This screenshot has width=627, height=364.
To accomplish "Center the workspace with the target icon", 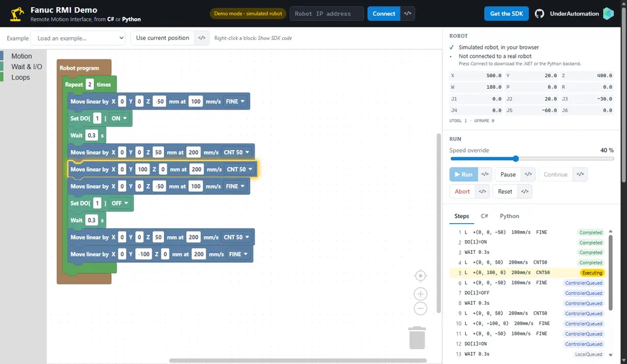I will pos(420,276).
